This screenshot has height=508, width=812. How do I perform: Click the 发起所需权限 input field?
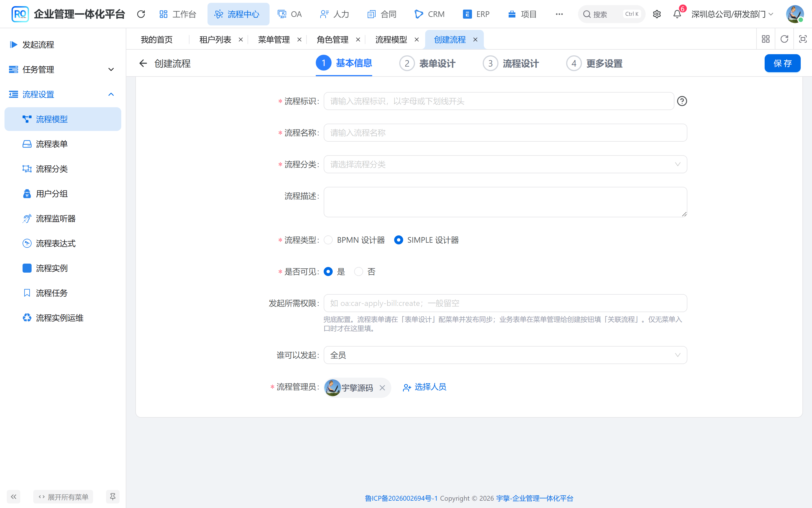(x=505, y=303)
